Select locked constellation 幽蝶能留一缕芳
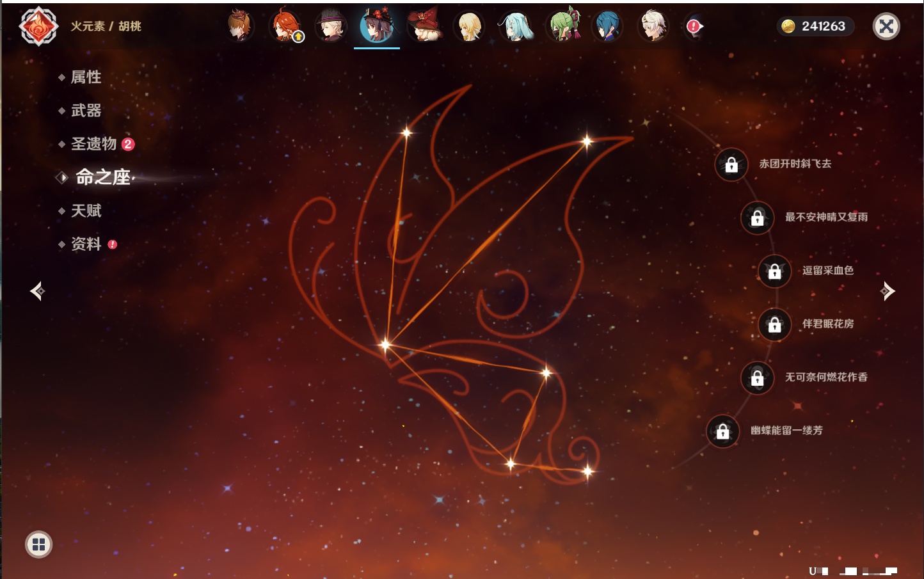 point(723,431)
